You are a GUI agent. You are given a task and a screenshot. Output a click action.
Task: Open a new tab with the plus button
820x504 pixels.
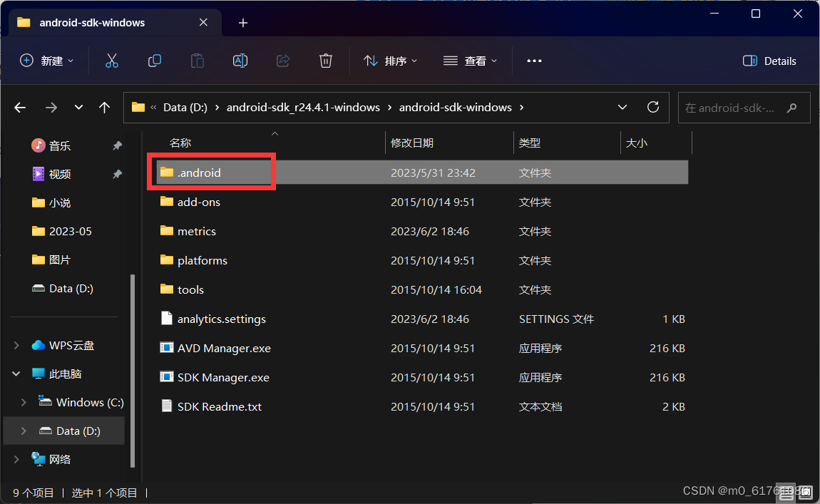pos(243,23)
